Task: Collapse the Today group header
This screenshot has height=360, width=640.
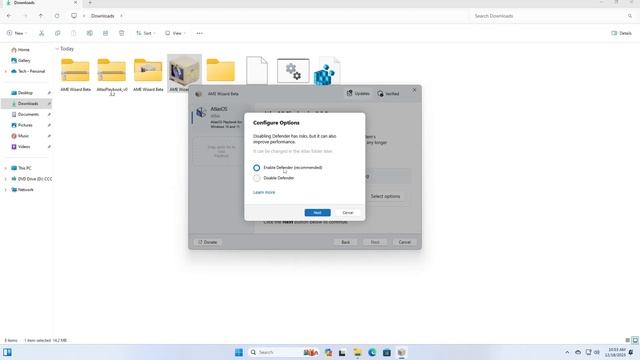Action: pyautogui.click(x=57, y=49)
